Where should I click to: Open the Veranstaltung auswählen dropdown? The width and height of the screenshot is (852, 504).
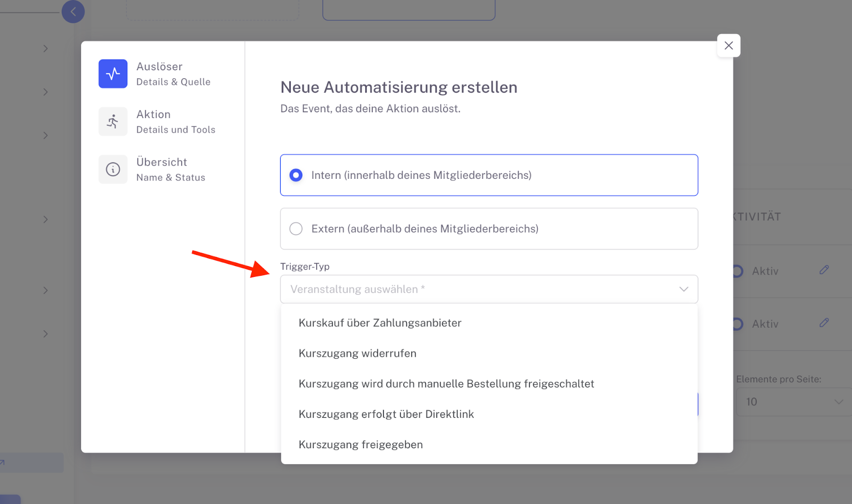pos(489,289)
